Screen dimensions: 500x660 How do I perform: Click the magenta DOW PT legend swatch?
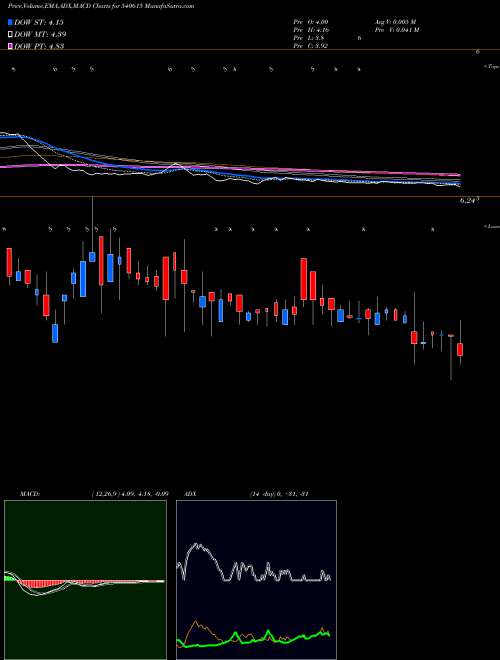10,46
